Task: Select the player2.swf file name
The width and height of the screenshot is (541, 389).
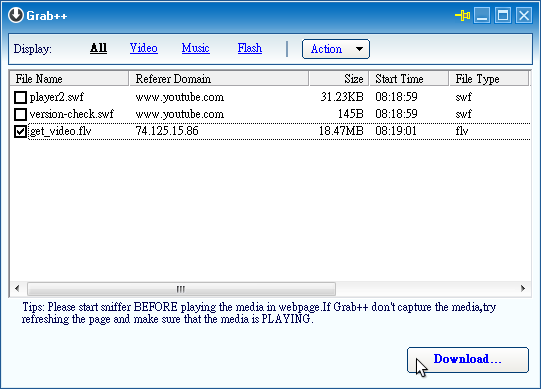Action: click(x=57, y=97)
